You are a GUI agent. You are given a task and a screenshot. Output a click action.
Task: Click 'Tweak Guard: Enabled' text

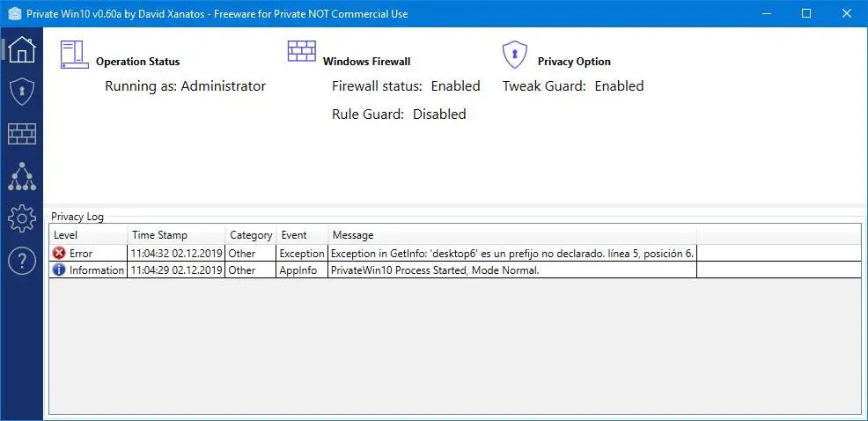(x=573, y=85)
